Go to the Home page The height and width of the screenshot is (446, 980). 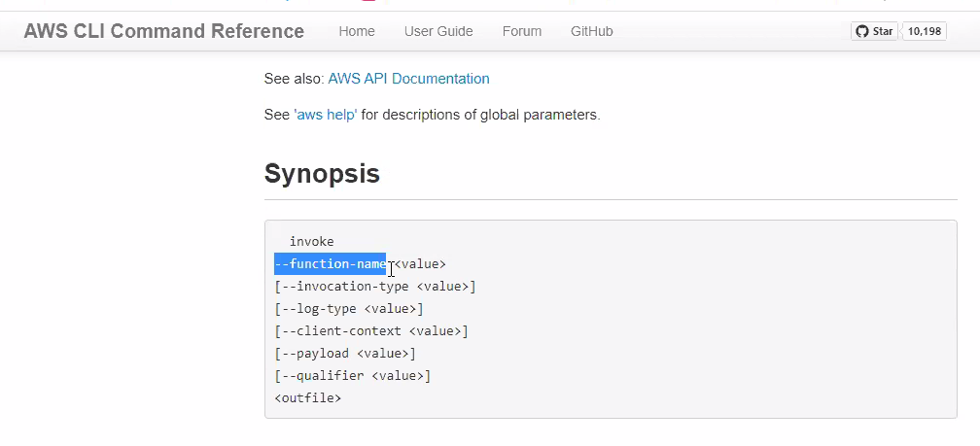pyautogui.click(x=357, y=31)
